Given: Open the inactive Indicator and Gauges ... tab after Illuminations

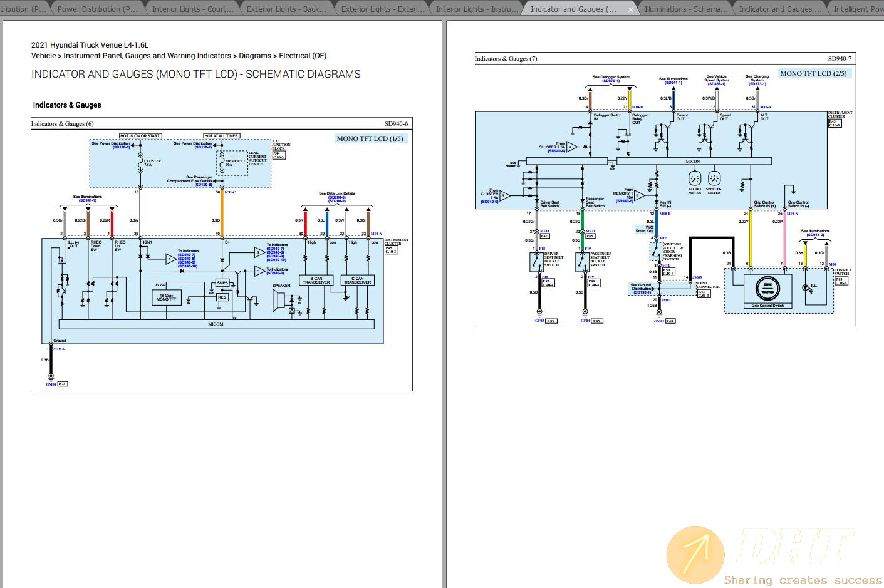Looking at the screenshot, I should click(x=780, y=9).
